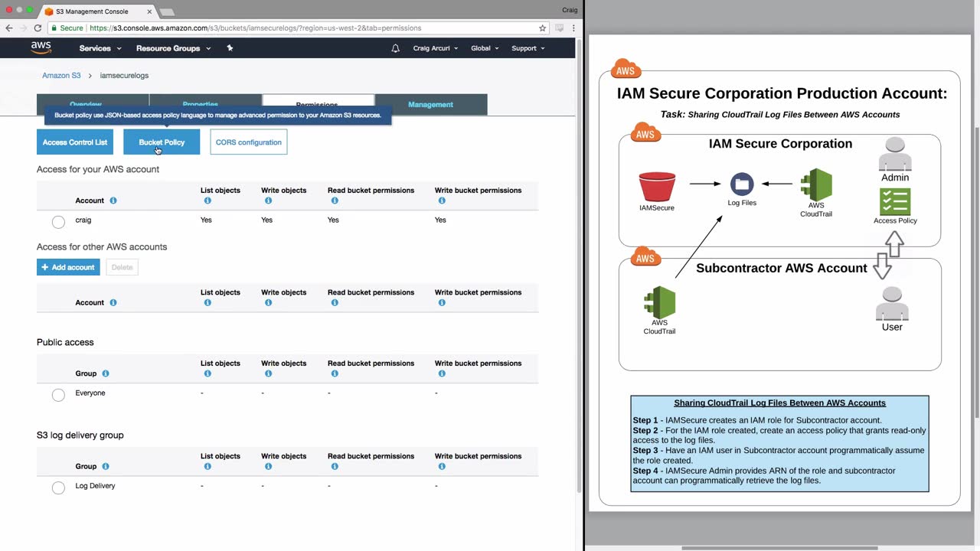Expand the Global region dropdown

pos(485,48)
